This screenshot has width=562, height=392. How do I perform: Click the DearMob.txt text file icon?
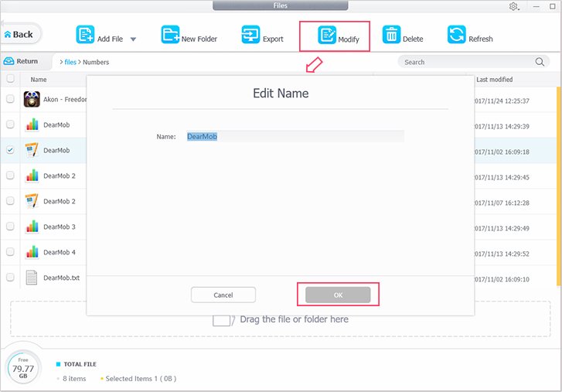pos(32,278)
